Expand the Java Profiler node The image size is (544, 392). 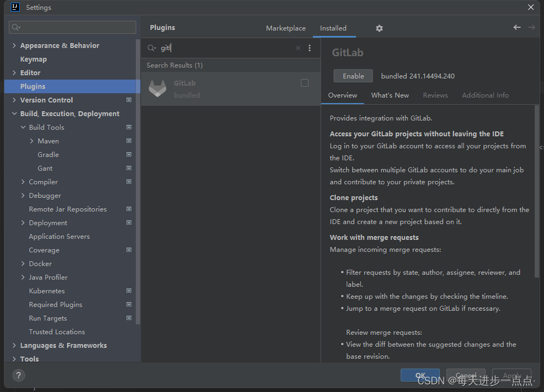(x=23, y=277)
